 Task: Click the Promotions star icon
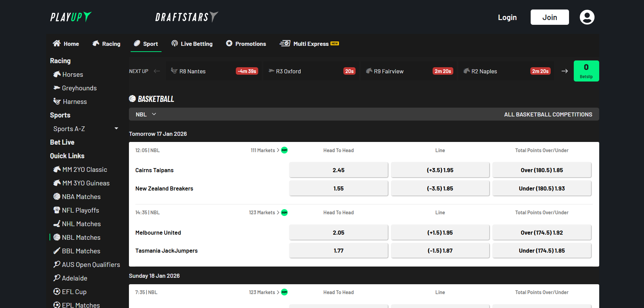[229, 43]
